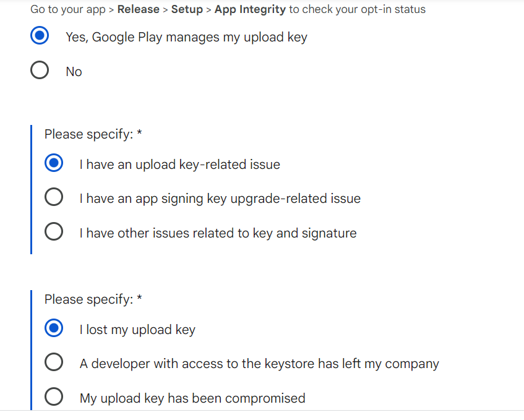Select radio circle for Google Play manages key
The height and width of the screenshot is (420, 524).
(x=40, y=36)
